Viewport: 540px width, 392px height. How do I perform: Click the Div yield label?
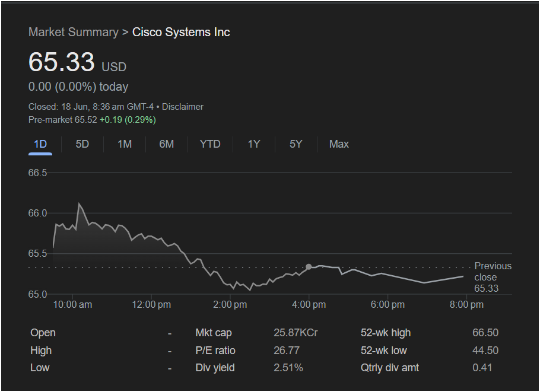(x=215, y=368)
